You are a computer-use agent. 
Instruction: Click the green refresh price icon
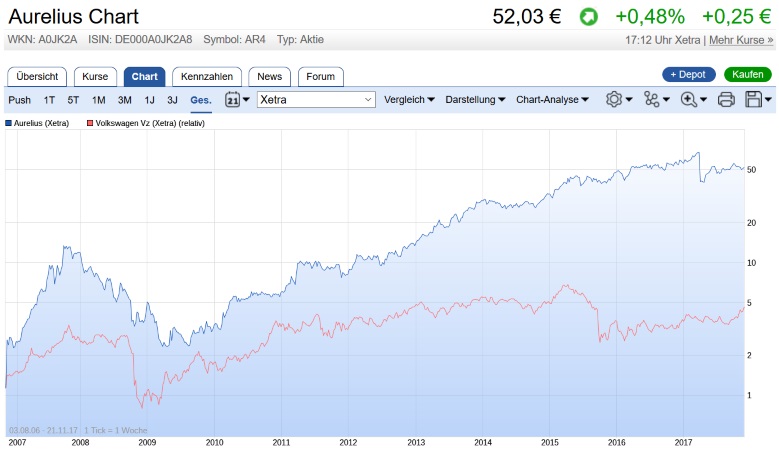[x=588, y=17]
